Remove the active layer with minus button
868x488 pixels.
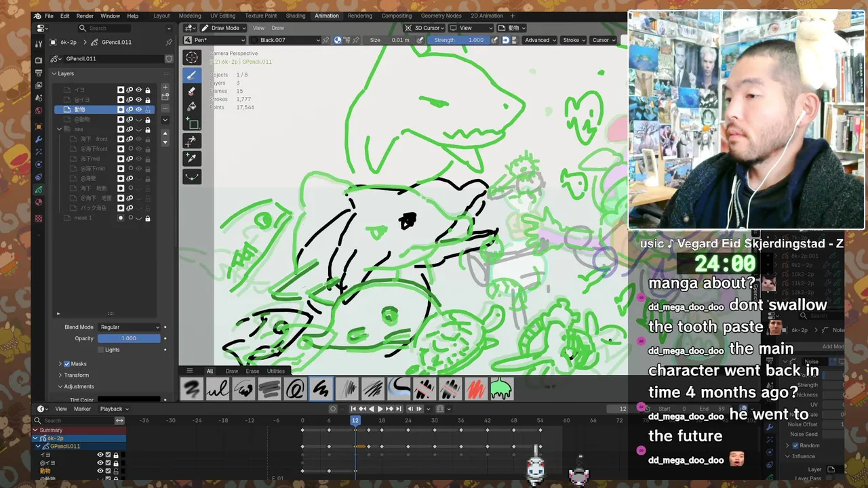point(165,108)
